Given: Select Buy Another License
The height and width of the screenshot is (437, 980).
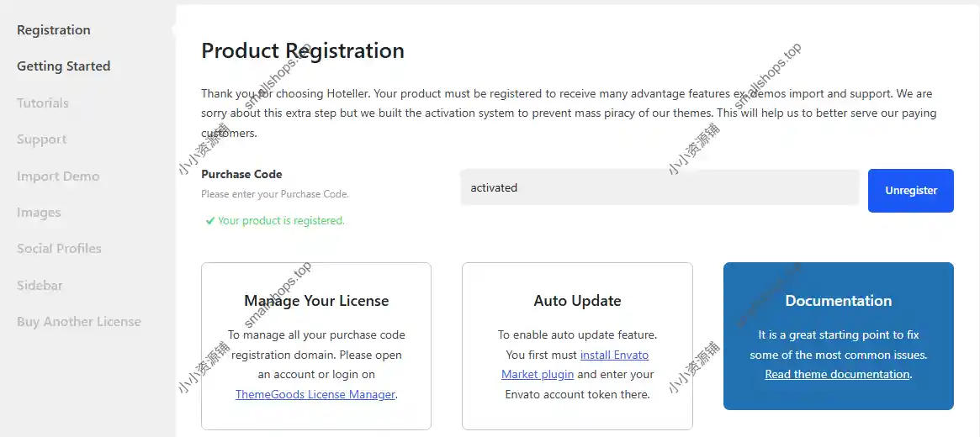Looking at the screenshot, I should [79, 322].
